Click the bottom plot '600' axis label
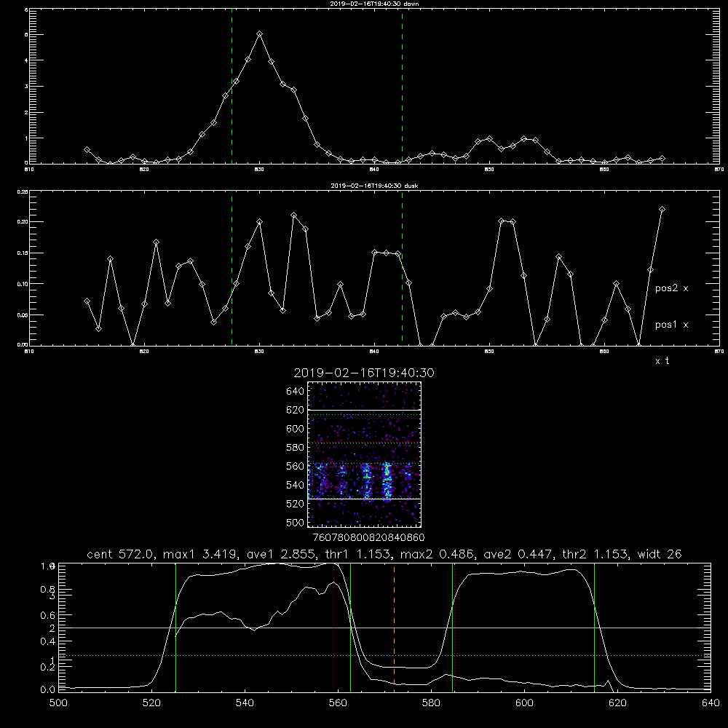 [x=524, y=703]
